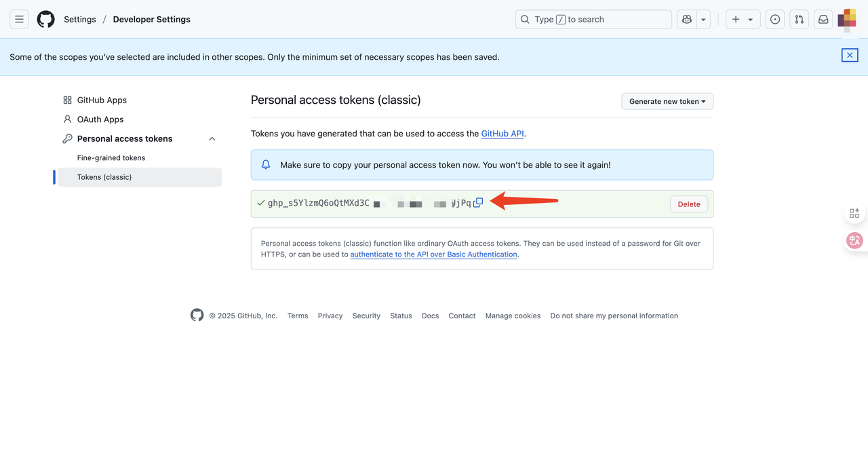Open the create new plus dropdown
The height and width of the screenshot is (469, 868).
(x=743, y=20)
